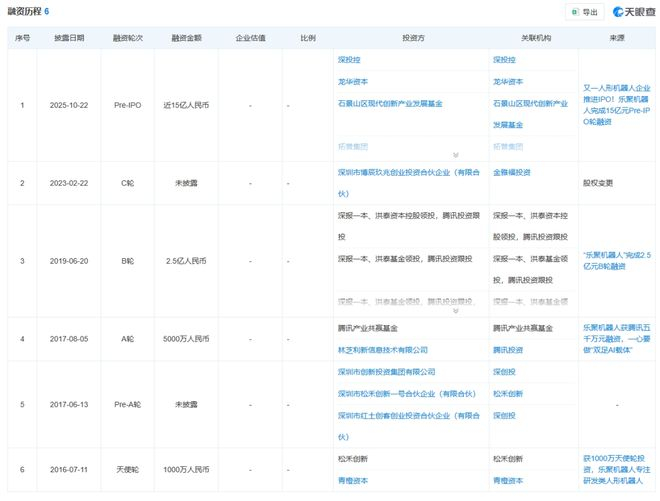The image size is (660, 501).
Task: Open 深圳市红土创客创业投资合伙企业 investor link
Action: [408, 426]
